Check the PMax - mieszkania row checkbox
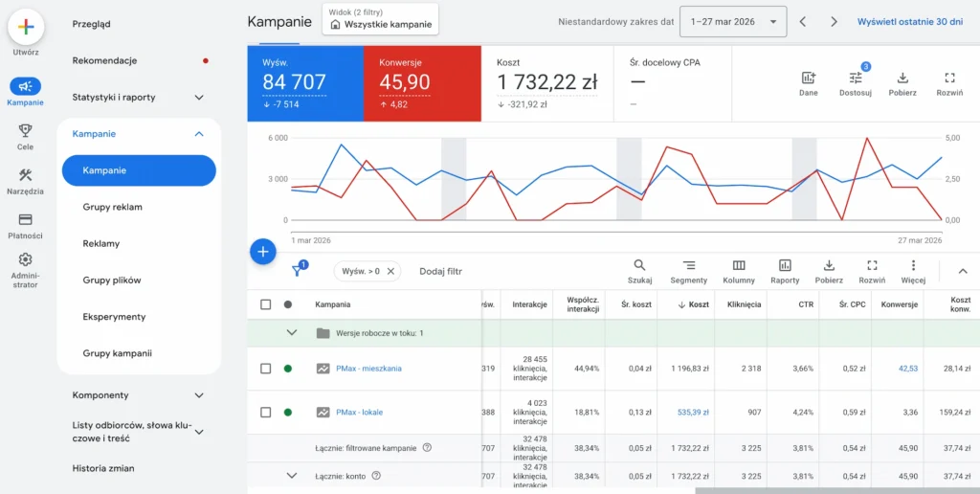This screenshot has width=980, height=494. 266,369
